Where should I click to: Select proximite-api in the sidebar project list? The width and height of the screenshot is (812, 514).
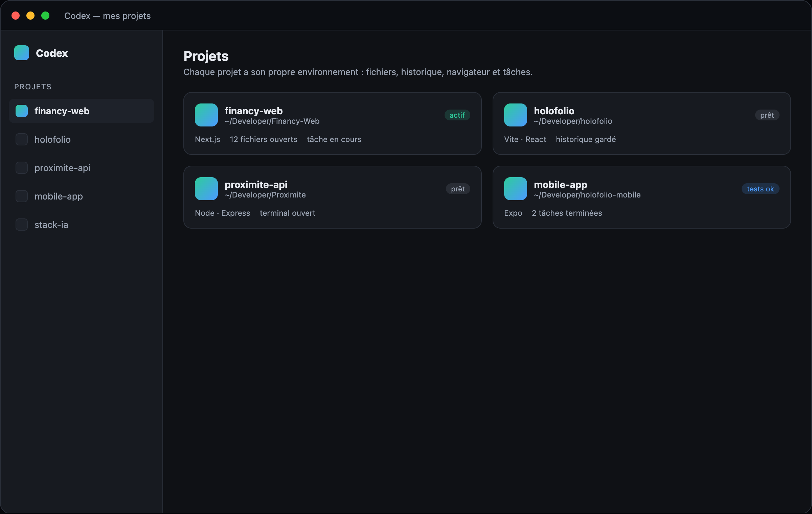82,168
